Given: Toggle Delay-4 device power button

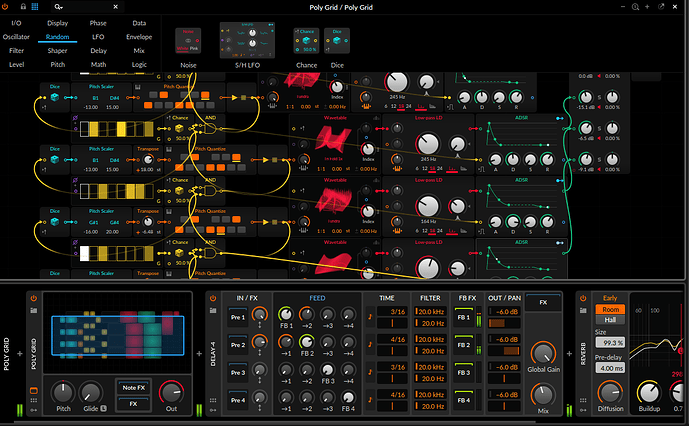Looking at the screenshot, I should pos(213,298).
